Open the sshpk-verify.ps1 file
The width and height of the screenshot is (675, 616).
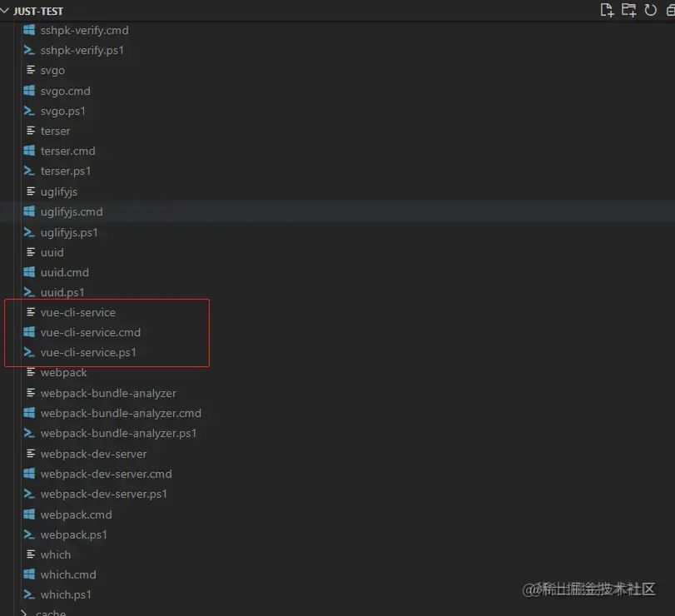(x=82, y=51)
